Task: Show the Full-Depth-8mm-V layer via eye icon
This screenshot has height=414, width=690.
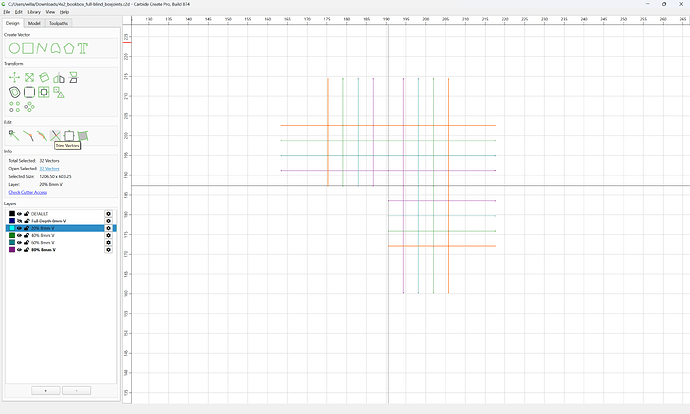Action: coord(19,221)
